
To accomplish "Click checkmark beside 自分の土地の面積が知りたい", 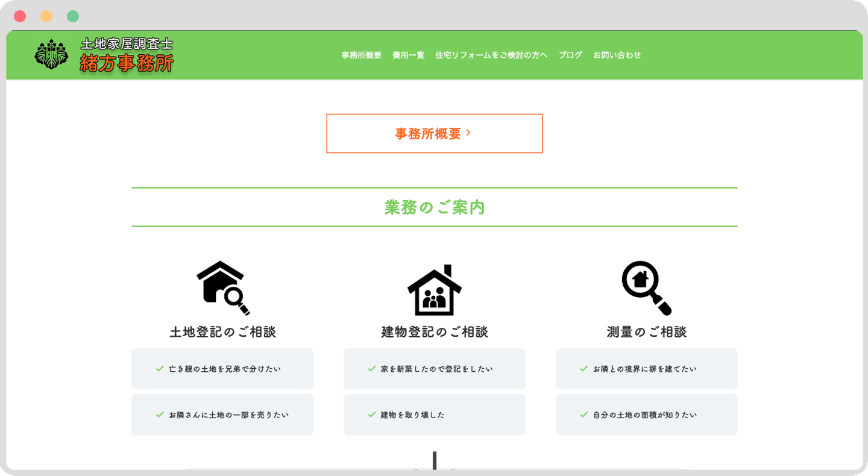I will click(583, 415).
